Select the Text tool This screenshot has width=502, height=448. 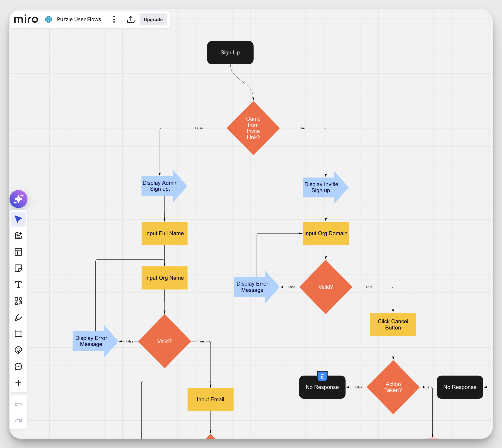click(18, 285)
